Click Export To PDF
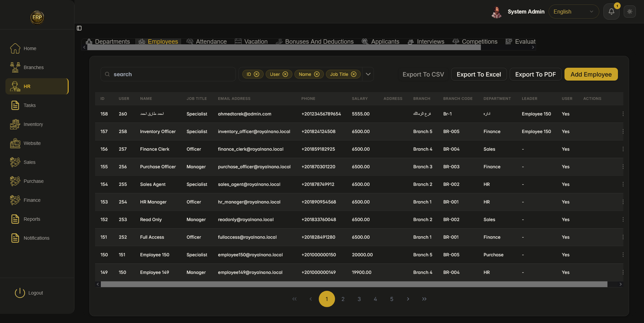The image size is (644, 323). click(x=535, y=74)
